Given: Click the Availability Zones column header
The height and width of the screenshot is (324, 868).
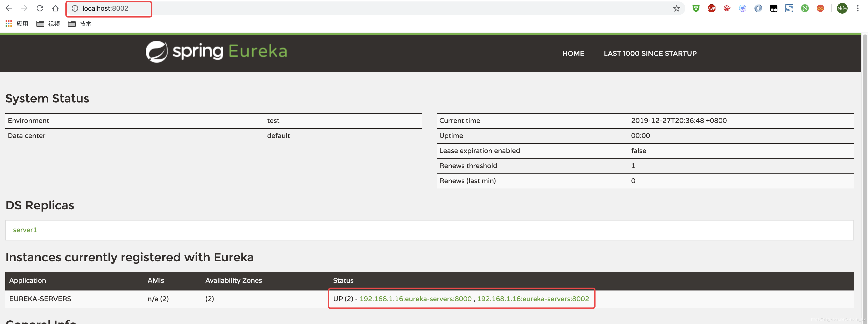Looking at the screenshot, I should pos(233,281).
